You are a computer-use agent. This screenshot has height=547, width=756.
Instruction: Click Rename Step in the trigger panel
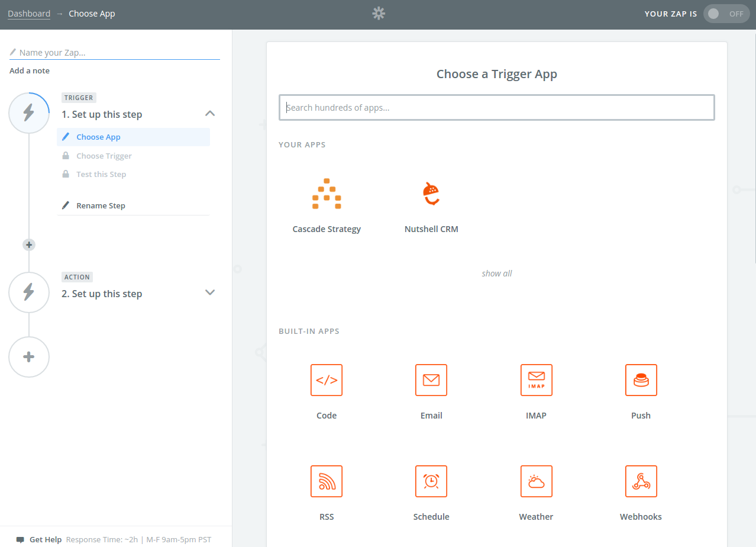tap(101, 205)
